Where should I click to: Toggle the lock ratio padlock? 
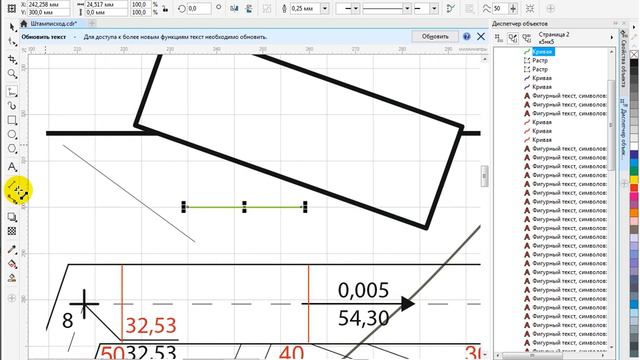click(x=165, y=8)
